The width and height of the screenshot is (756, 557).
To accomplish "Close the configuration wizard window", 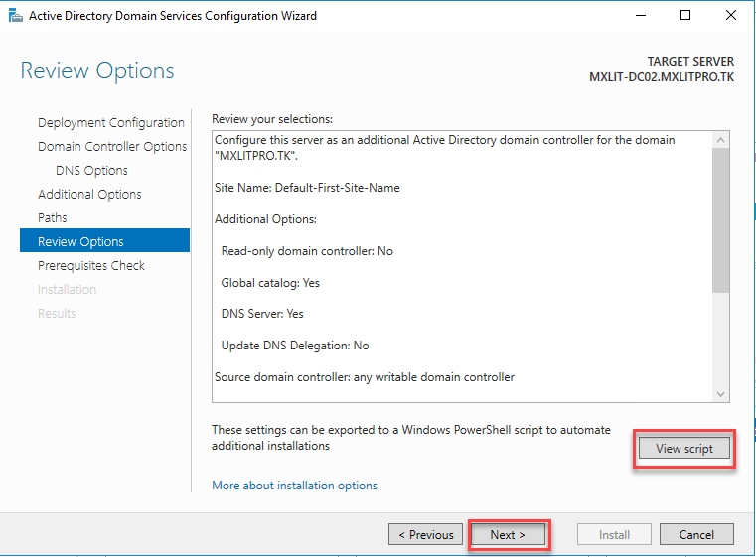I will [731, 16].
